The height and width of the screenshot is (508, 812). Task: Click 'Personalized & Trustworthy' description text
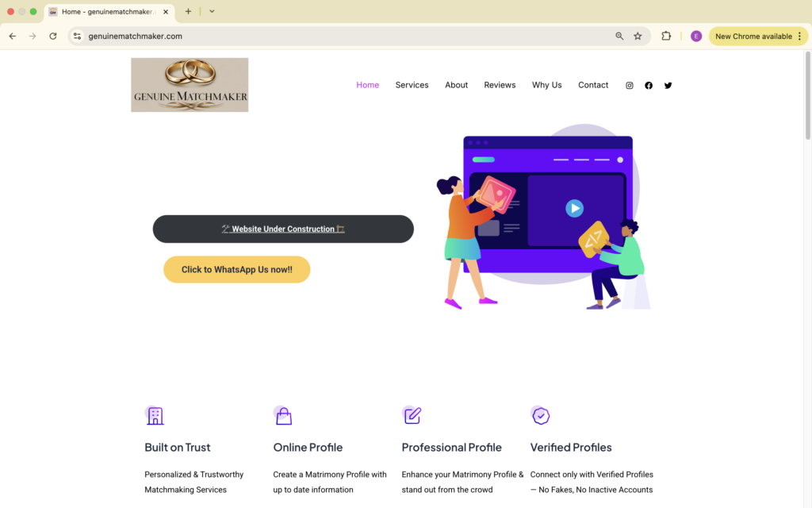(x=194, y=475)
